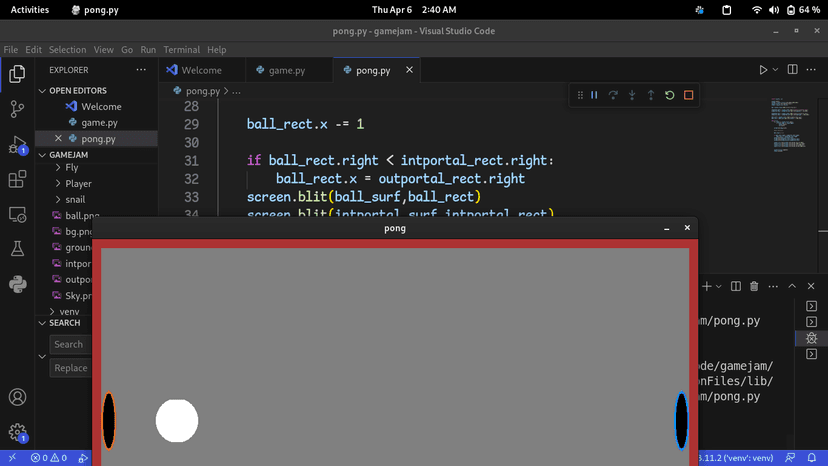This screenshot has height=466, width=828.
Task: Open the Extensions view in activity bar
Action: [x=17, y=180]
